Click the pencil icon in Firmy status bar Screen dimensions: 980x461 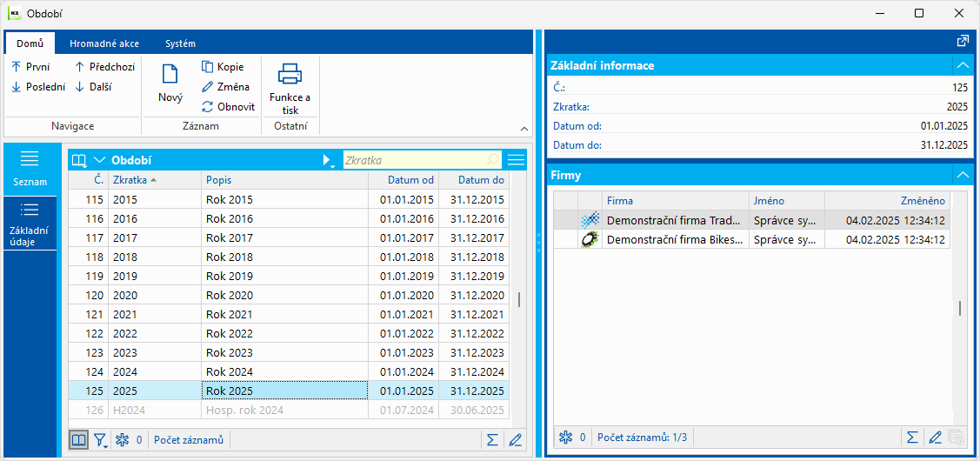click(935, 438)
